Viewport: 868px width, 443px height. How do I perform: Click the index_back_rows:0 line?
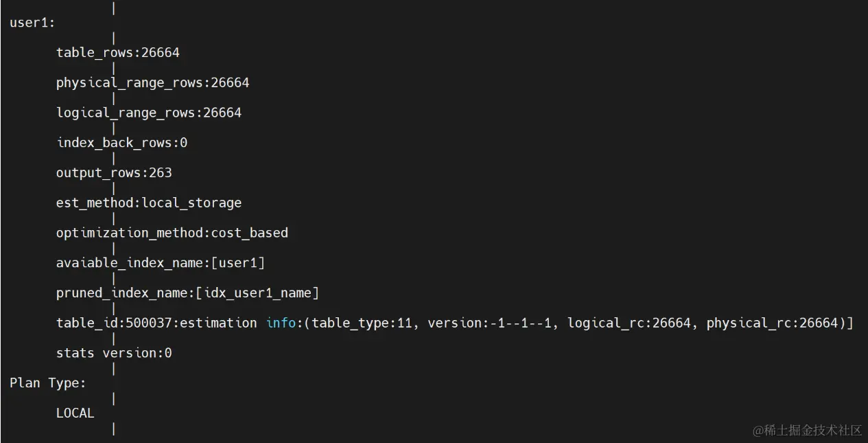[121, 143]
